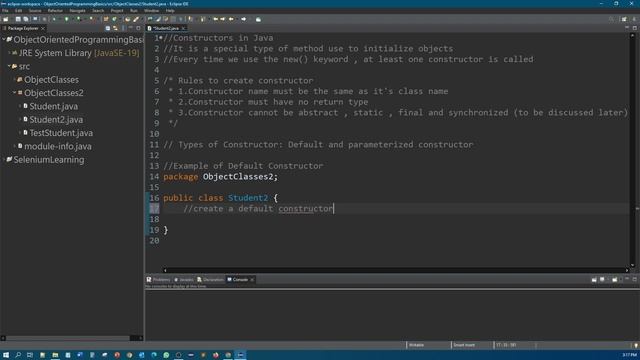Open the Window menu
Screen dimensions: 640x360
pos(151,11)
